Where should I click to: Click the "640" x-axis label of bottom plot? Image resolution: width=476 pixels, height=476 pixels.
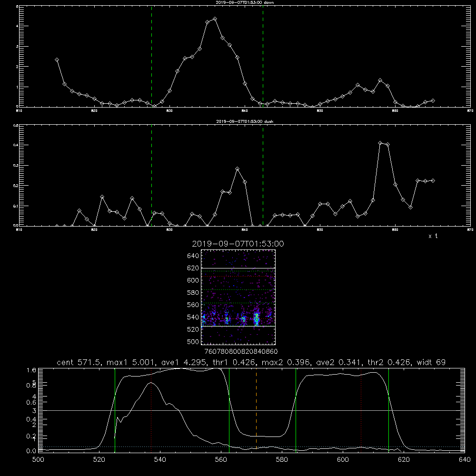[465, 460]
